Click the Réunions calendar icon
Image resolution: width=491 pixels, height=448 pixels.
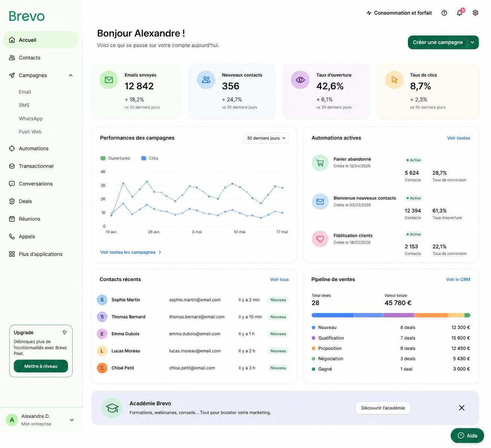12,219
